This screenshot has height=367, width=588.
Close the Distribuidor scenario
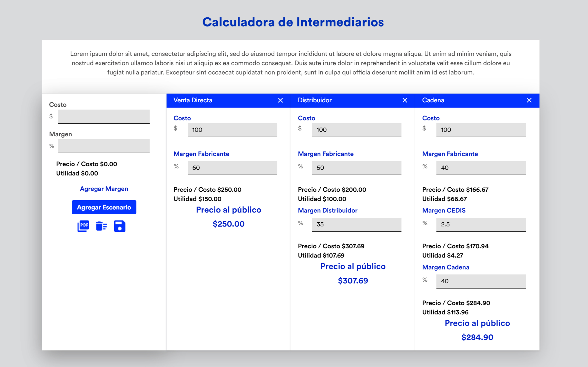[405, 100]
